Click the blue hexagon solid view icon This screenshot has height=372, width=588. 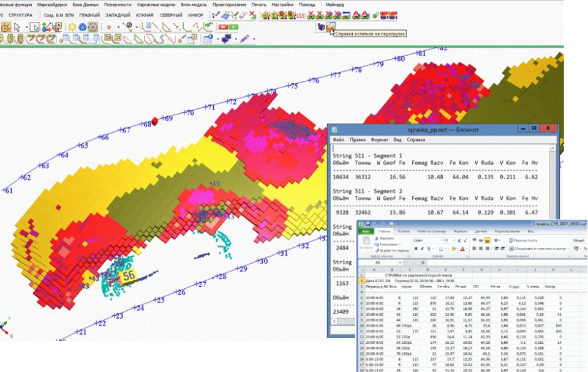click(x=82, y=27)
